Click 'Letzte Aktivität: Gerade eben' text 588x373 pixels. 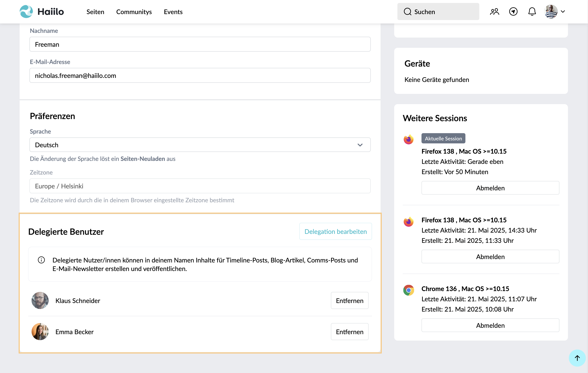(x=462, y=162)
